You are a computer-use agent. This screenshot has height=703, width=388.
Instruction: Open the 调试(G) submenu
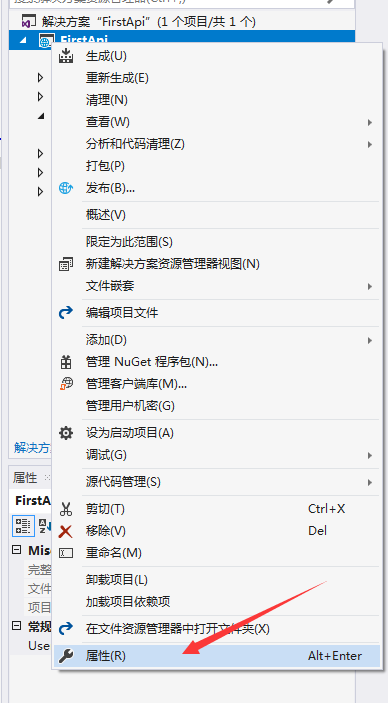[217, 455]
